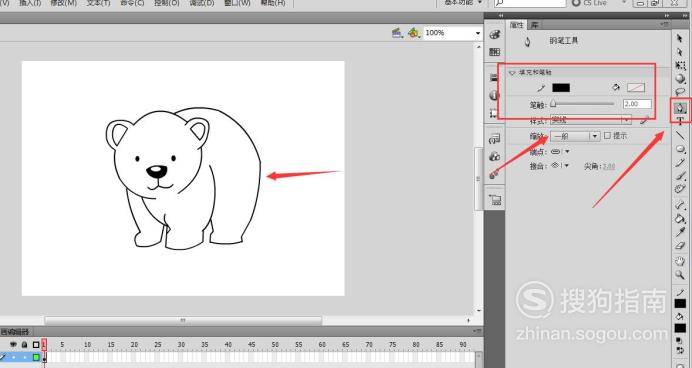The width and height of the screenshot is (692, 368).
Task: Select the Free Transform tool
Action: coord(680,65)
